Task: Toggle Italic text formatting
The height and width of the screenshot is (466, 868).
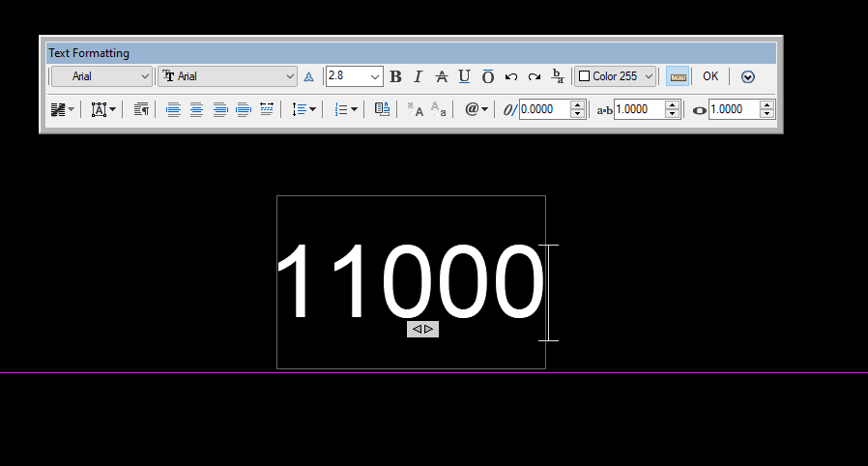Action: [418, 76]
